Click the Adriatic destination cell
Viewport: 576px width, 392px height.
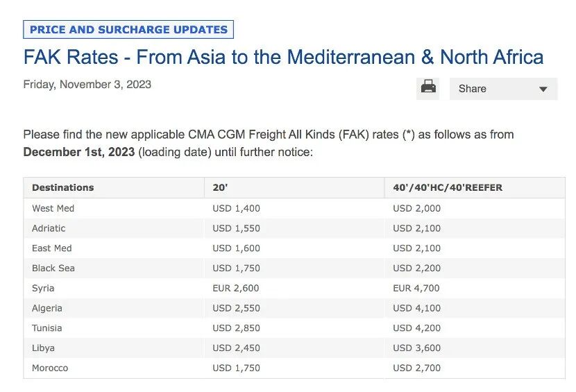tap(49, 228)
